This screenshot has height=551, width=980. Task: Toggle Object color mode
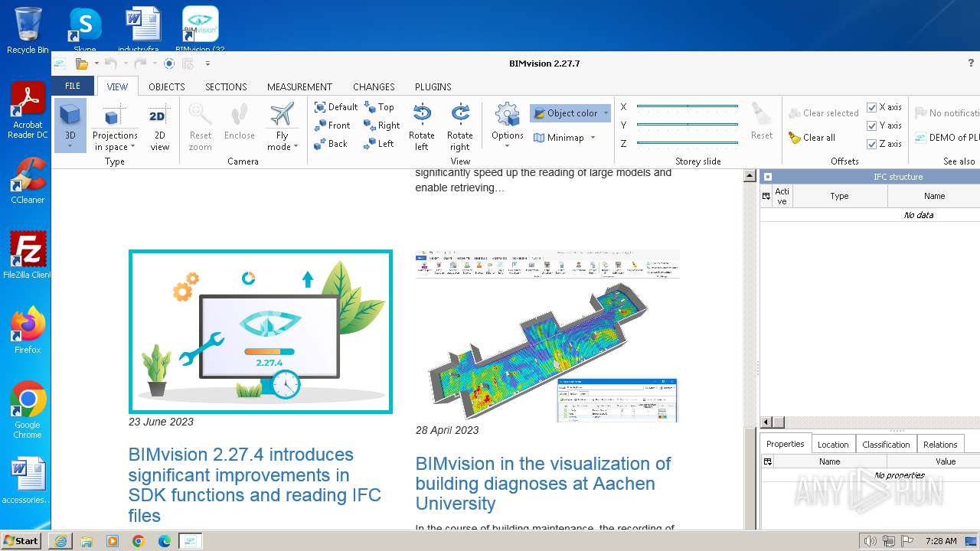point(565,113)
